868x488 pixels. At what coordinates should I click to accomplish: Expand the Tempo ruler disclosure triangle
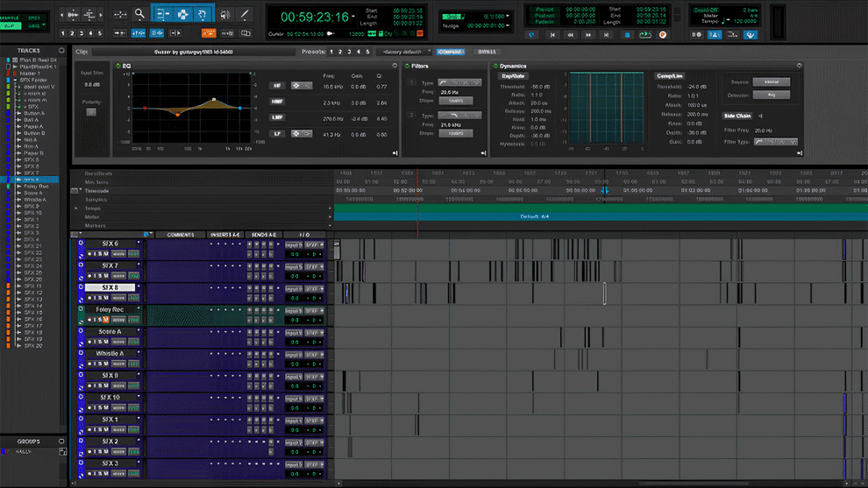[77, 209]
